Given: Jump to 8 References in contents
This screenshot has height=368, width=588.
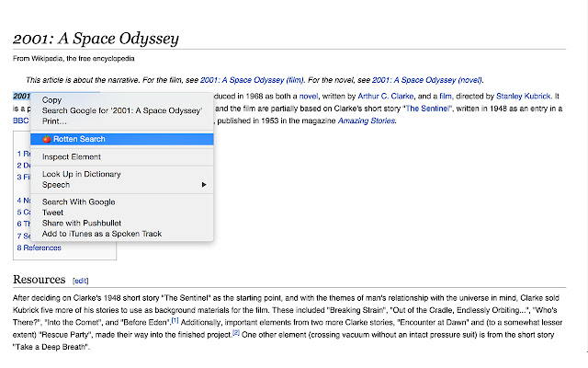Looking at the screenshot, I should (39, 247).
